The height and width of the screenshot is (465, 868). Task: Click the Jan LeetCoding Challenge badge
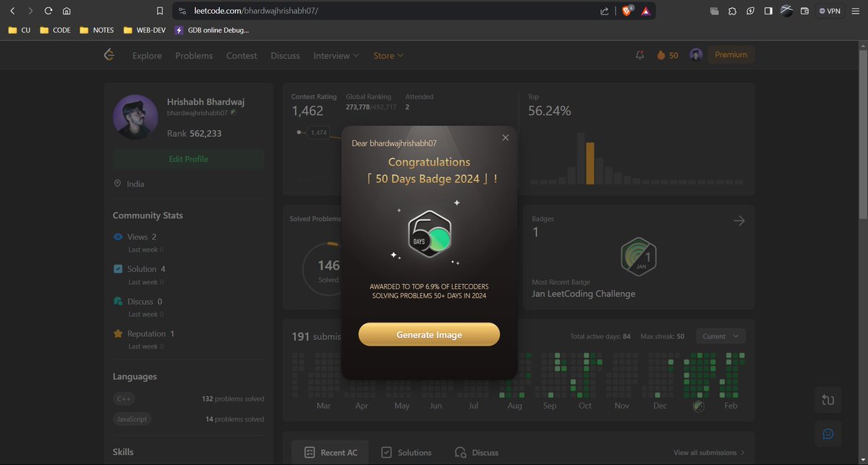pyautogui.click(x=638, y=257)
